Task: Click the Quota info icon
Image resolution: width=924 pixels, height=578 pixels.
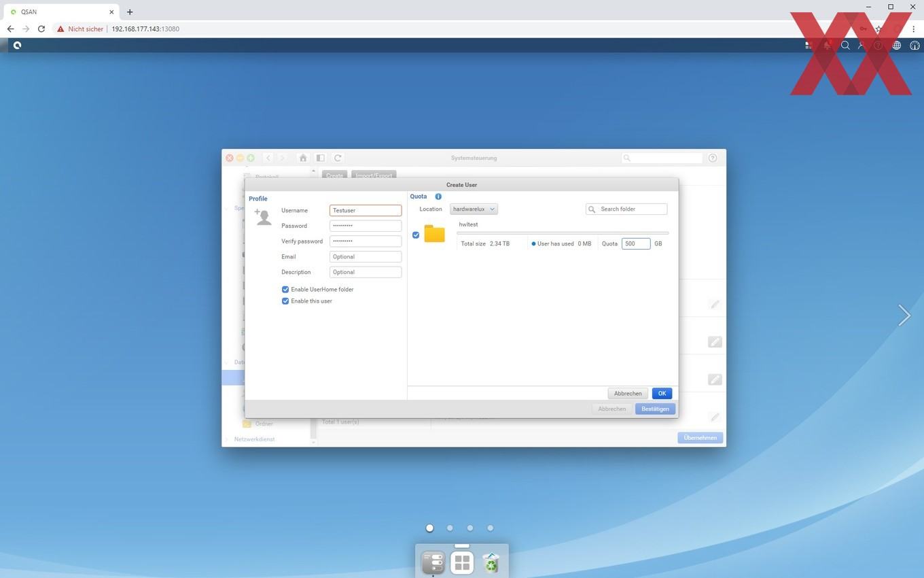Action: tap(438, 197)
